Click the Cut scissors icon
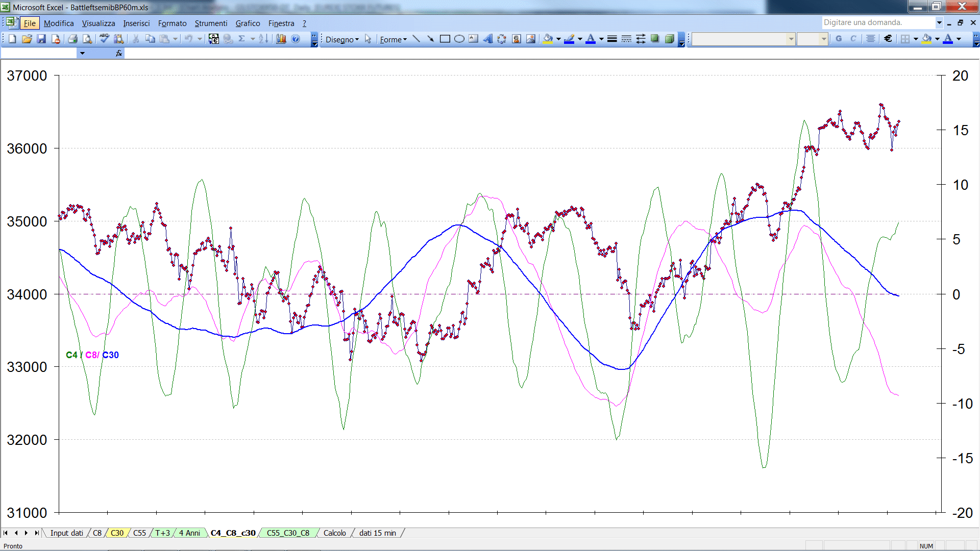 point(136,39)
